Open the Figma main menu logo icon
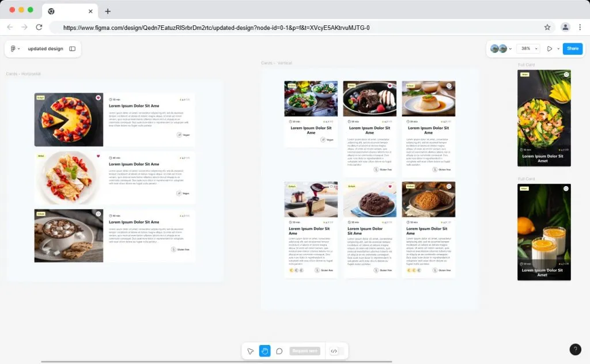This screenshot has width=590, height=364. pyautogui.click(x=13, y=48)
